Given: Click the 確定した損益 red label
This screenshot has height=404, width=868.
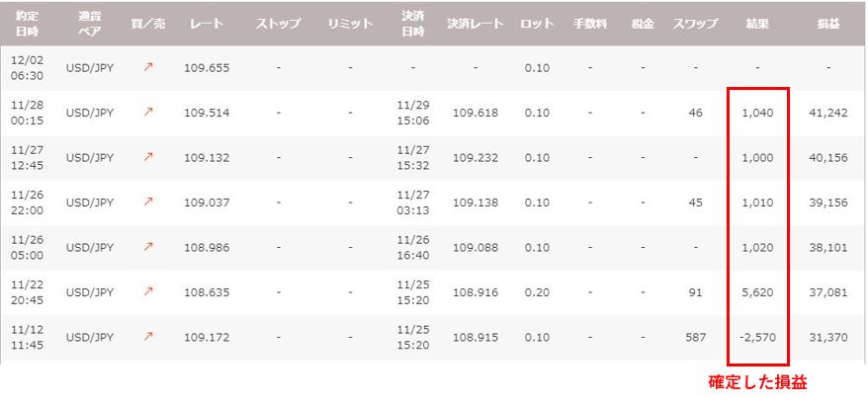Looking at the screenshot, I should point(758,382).
